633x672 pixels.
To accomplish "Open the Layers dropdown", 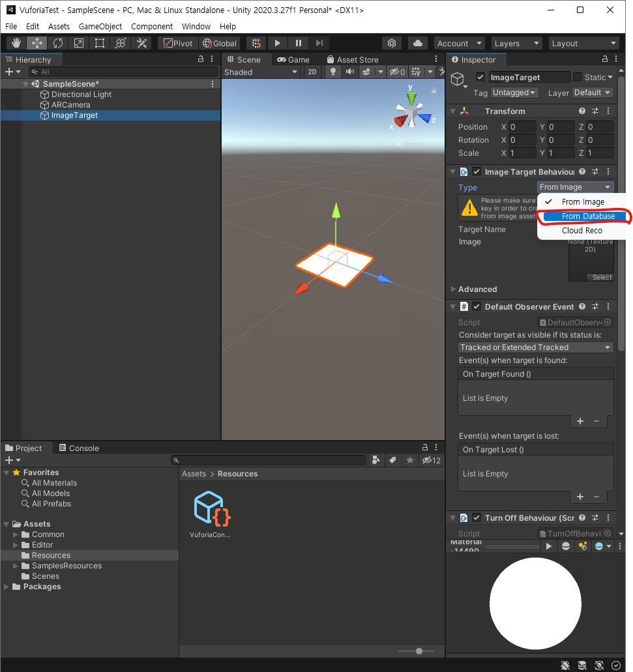I will click(516, 43).
